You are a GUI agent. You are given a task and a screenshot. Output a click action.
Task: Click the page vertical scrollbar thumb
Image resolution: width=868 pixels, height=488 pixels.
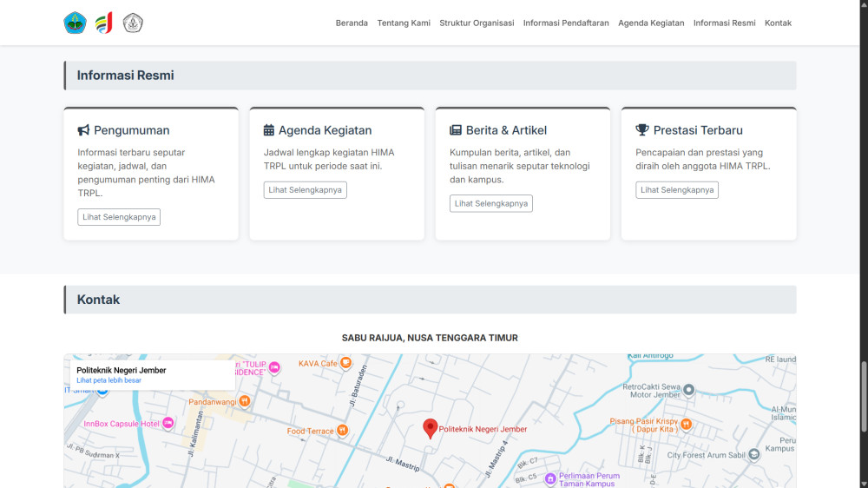862,397
